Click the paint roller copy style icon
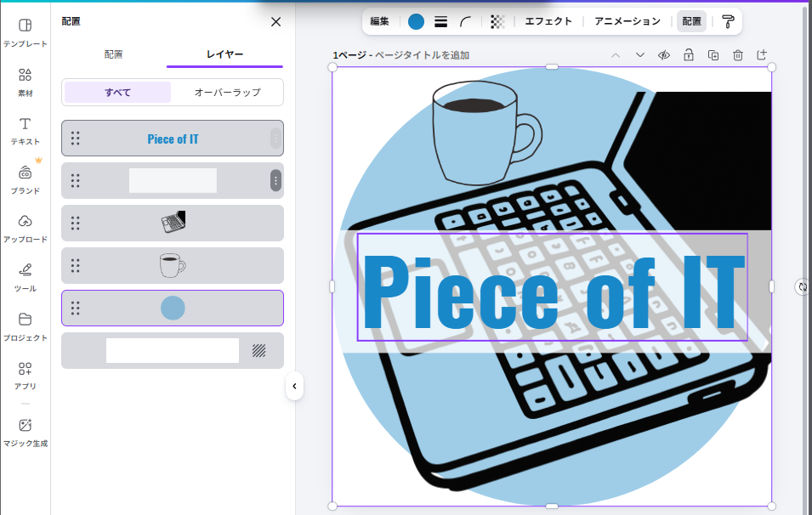This screenshot has height=515, width=812. (728, 21)
